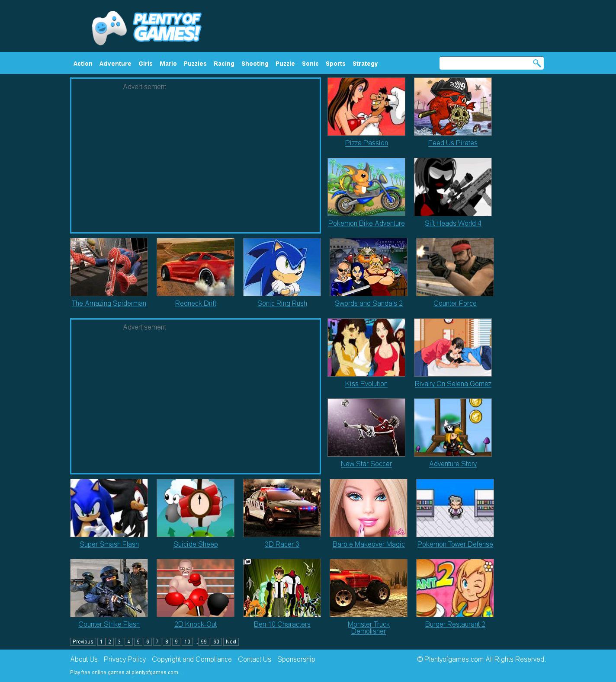Click the Pizza Passion title link

coord(366,143)
